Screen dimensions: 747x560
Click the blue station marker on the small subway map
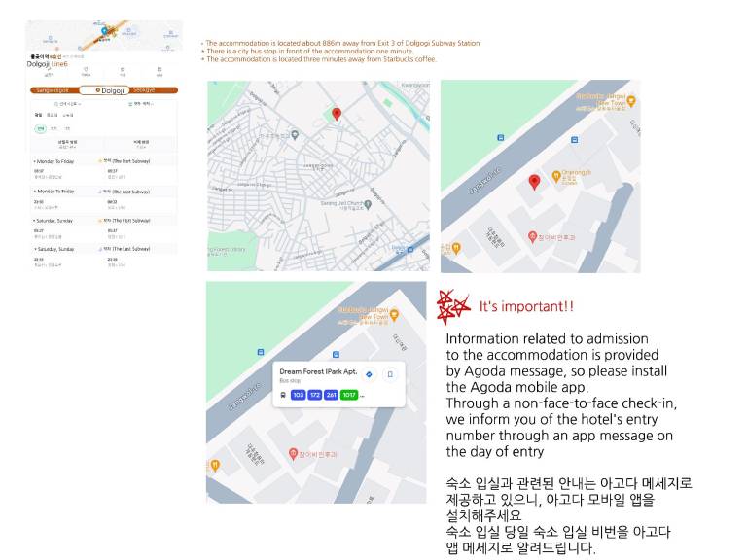pos(104,31)
